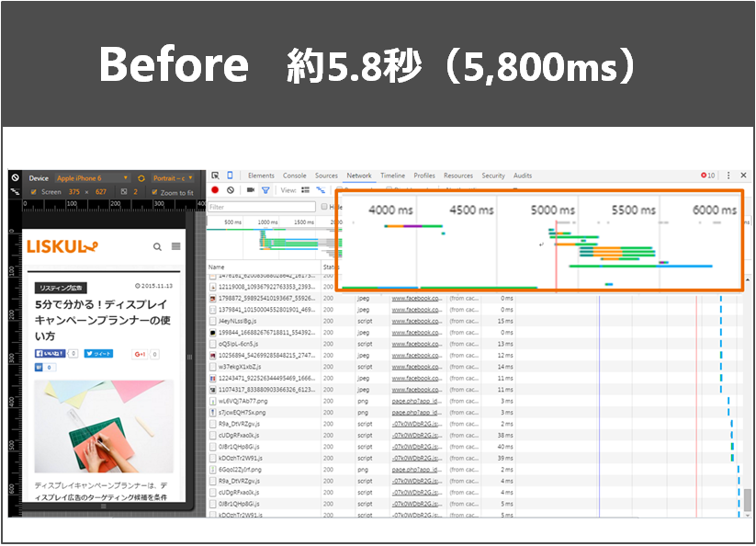
Task: Open the hamburger menu on LISKUL page
Action: (176, 246)
